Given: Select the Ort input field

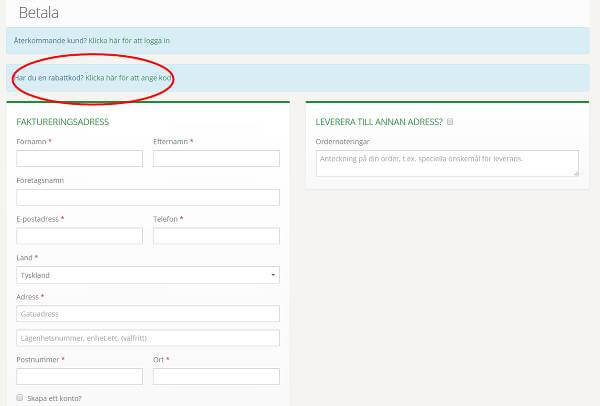Looking at the screenshot, I should click(216, 376).
